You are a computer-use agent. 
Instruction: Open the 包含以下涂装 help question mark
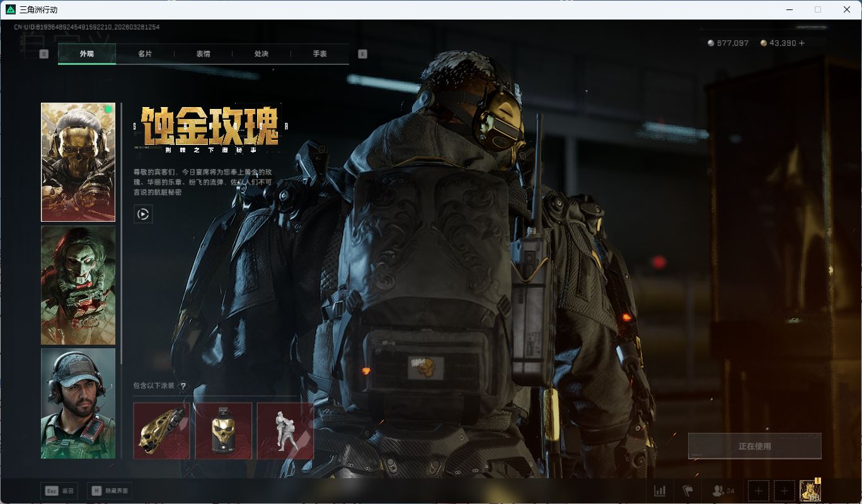click(x=183, y=386)
